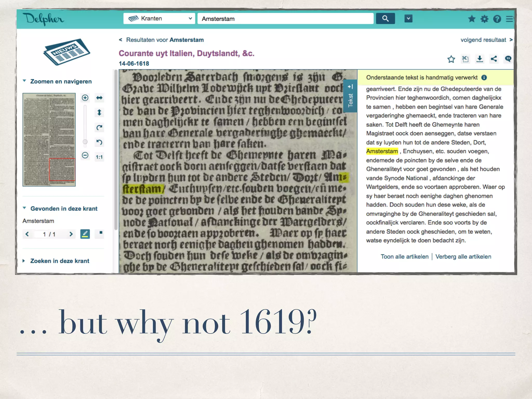Collapse Zoomen en navigeren section

point(58,81)
